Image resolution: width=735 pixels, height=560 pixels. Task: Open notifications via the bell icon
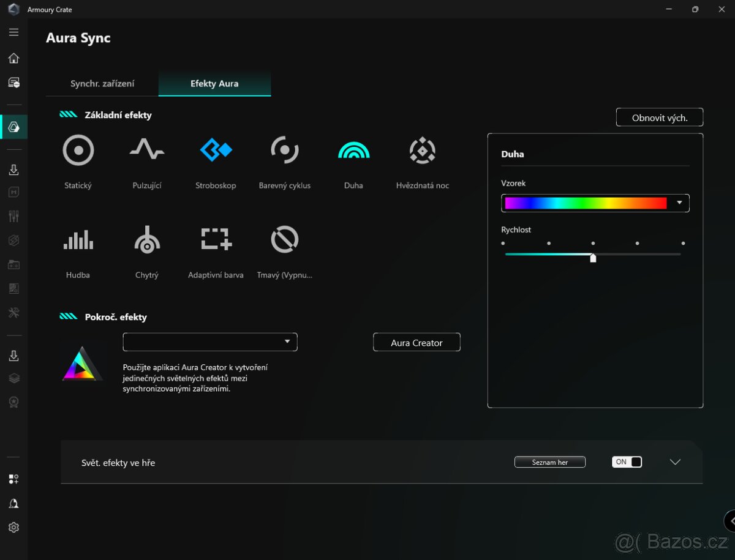coord(13,503)
